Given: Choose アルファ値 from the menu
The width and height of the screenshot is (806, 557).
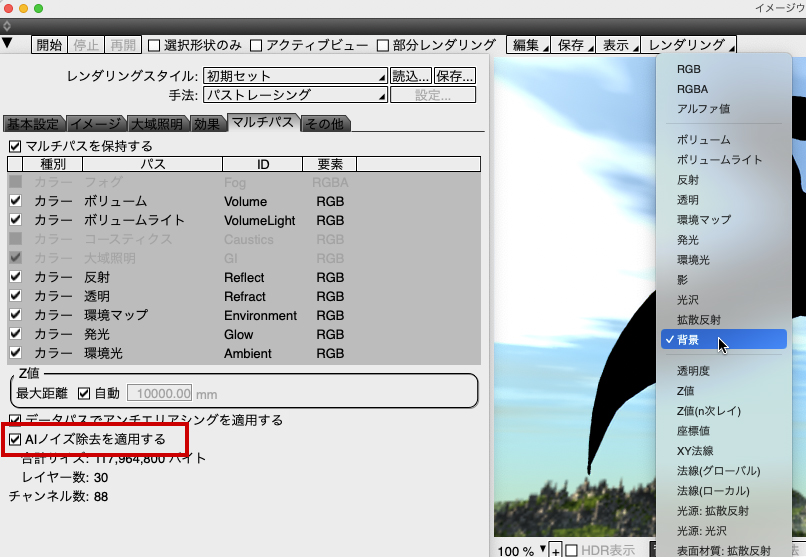Looking at the screenshot, I should click(x=724, y=109).
